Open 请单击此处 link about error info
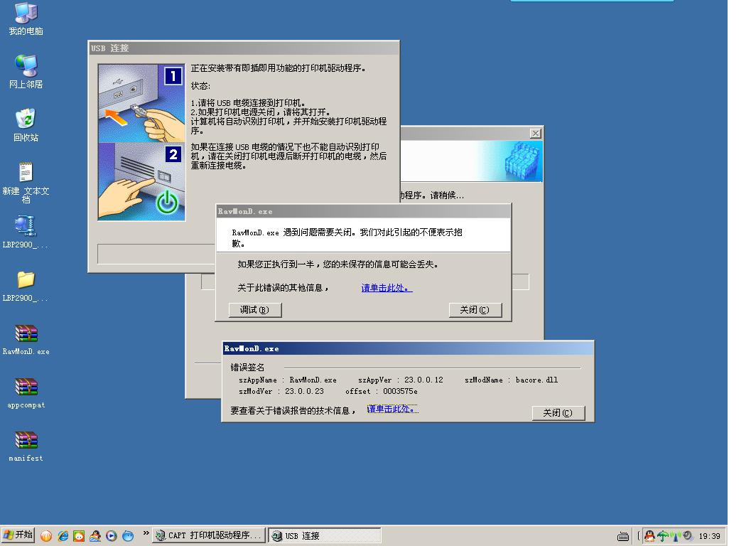The height and width of the screenshot is (546, 756). 387,288
